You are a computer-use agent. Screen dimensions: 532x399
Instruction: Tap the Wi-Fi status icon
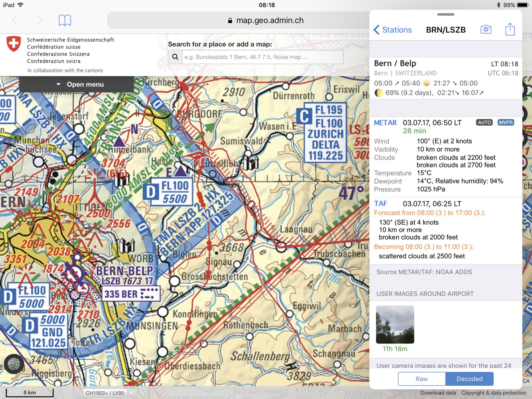click(20, 5)
